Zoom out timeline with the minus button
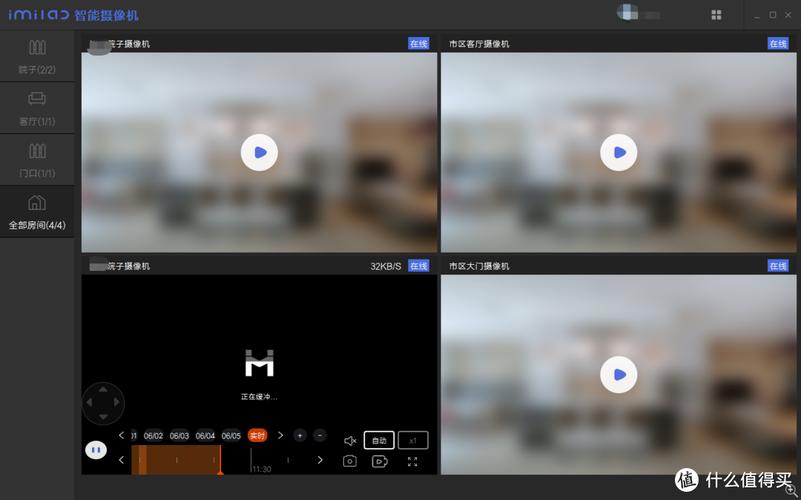This screenshot has width=801, height=500. [x=320, y=435]
